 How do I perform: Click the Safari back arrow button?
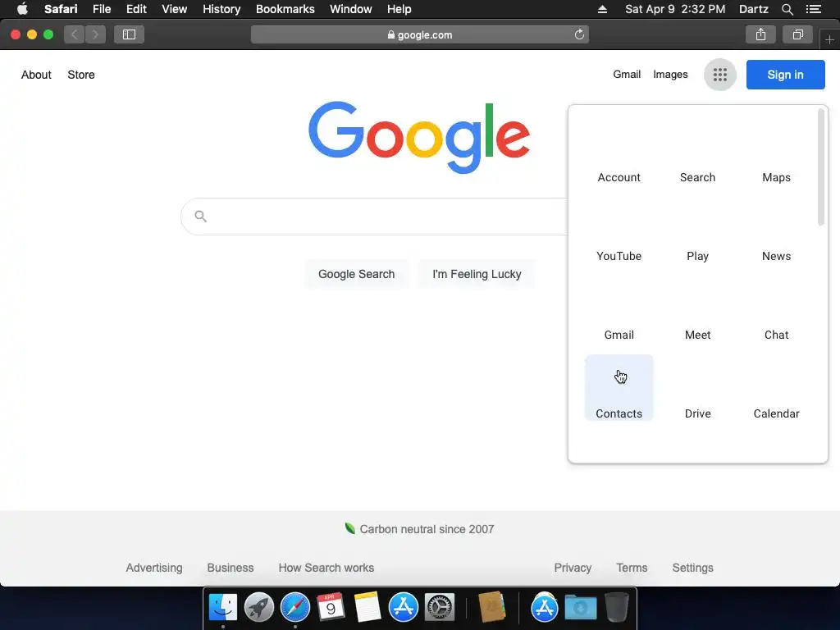pyautogui.click(x=75, y=34)
